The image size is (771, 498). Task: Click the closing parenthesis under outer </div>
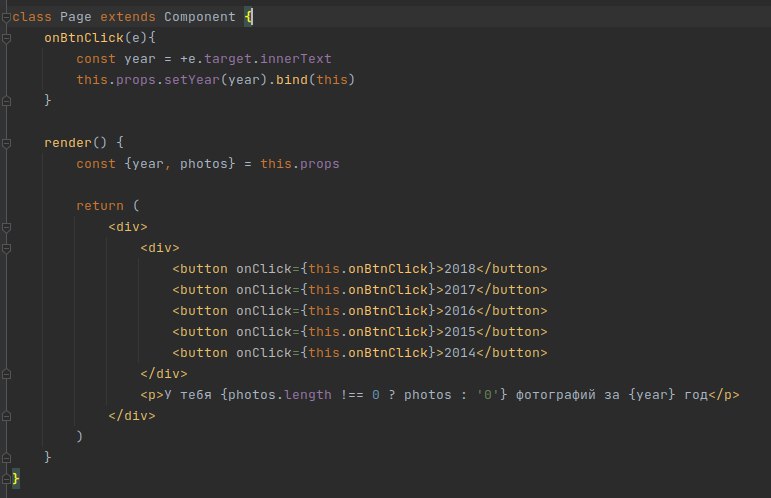pos(80,437)
